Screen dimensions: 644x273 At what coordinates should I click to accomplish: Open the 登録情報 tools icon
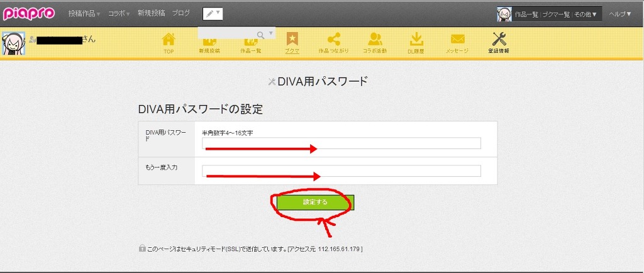pos(499,43)
